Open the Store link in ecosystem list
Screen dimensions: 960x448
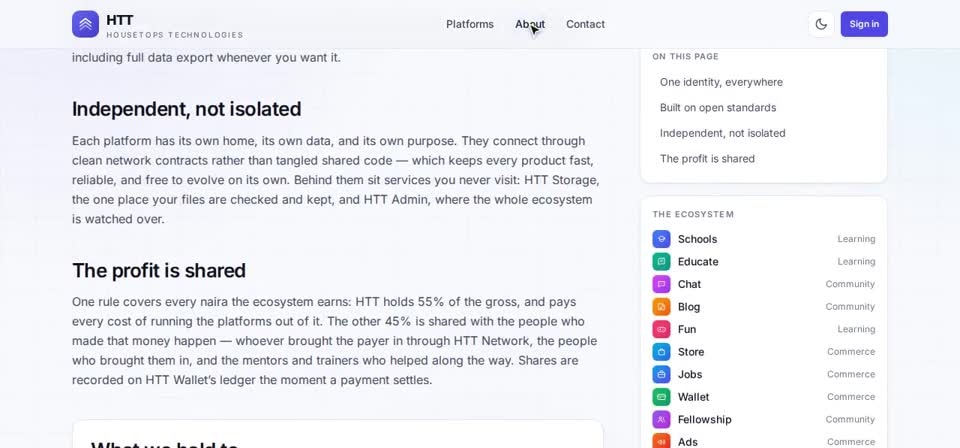pyautogui.click(x=691, y=352)
